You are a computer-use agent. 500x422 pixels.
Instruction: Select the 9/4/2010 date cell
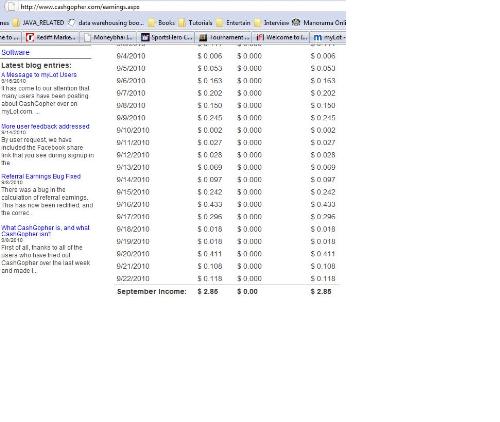[x=131, y=56]
